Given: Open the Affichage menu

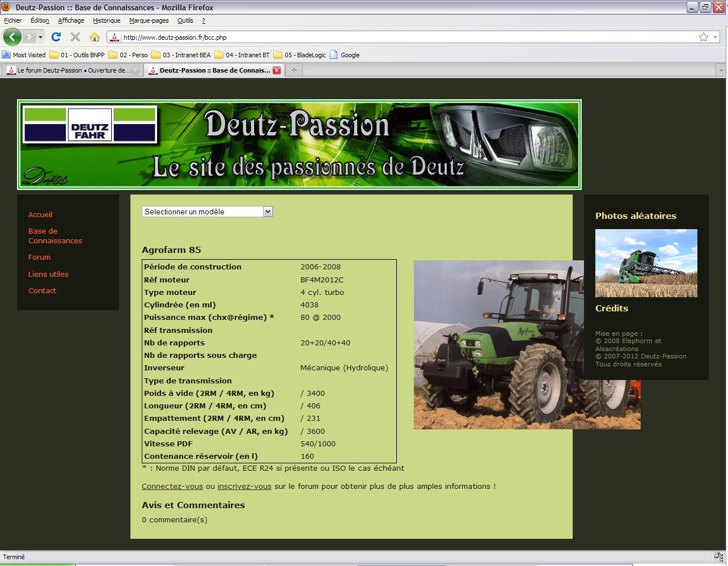Looking at the screenshot, I should [71, 20].
